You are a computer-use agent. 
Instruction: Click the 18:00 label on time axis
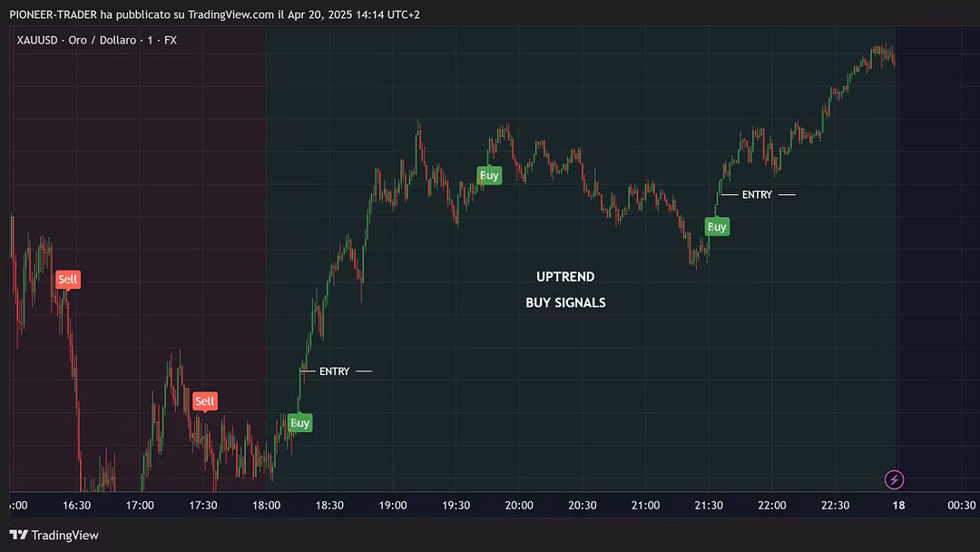pos(266,506)
